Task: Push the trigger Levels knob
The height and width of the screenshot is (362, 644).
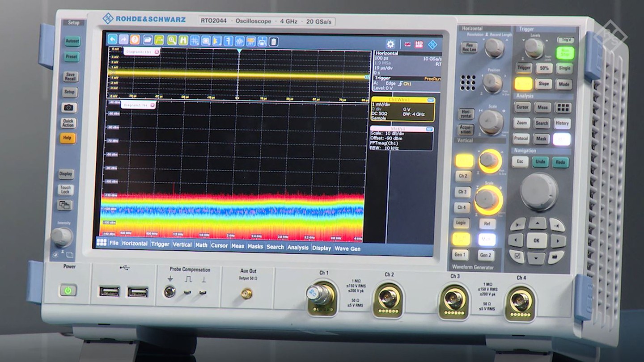Action: [x=534, y=48]
